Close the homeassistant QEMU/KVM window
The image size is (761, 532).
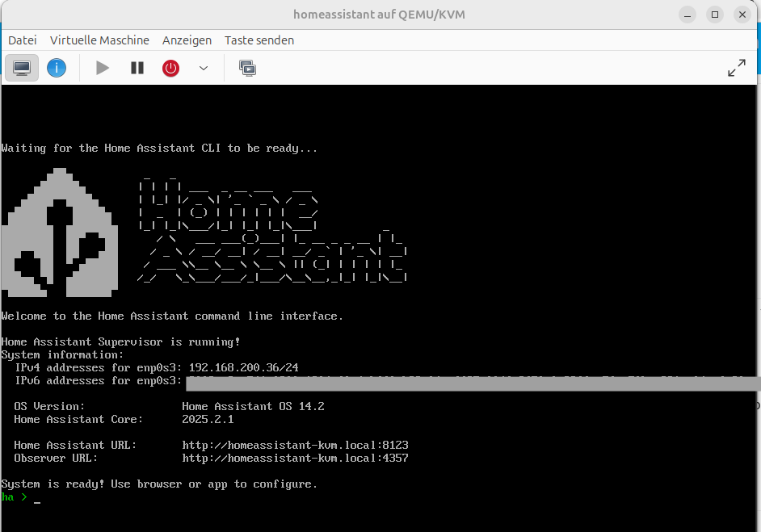[742, 15]
